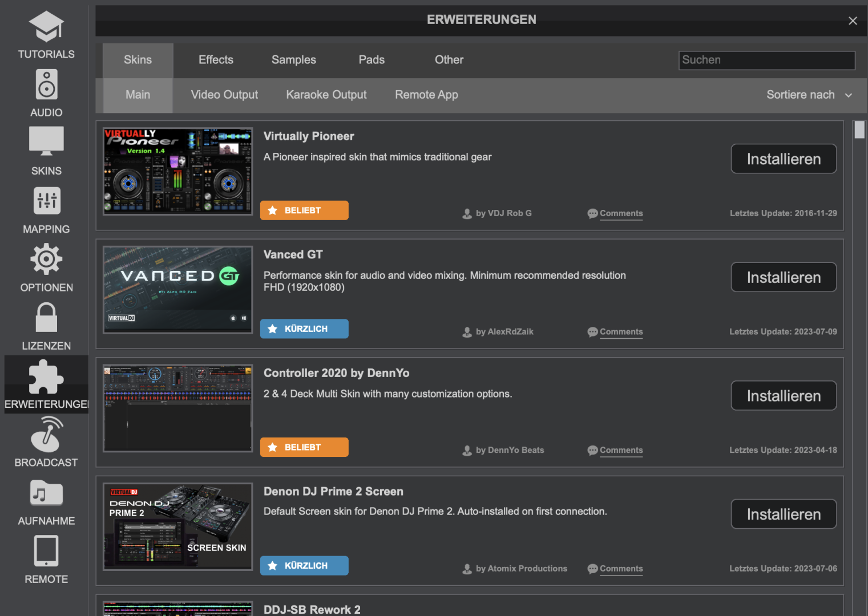Click comment bubble icon for Vanced GT
868x616 pixels.
coord(592,332)
